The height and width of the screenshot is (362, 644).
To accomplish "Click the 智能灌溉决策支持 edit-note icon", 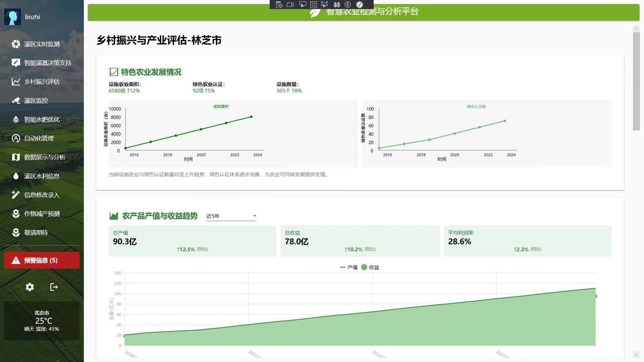I will (x=16, y=63).
